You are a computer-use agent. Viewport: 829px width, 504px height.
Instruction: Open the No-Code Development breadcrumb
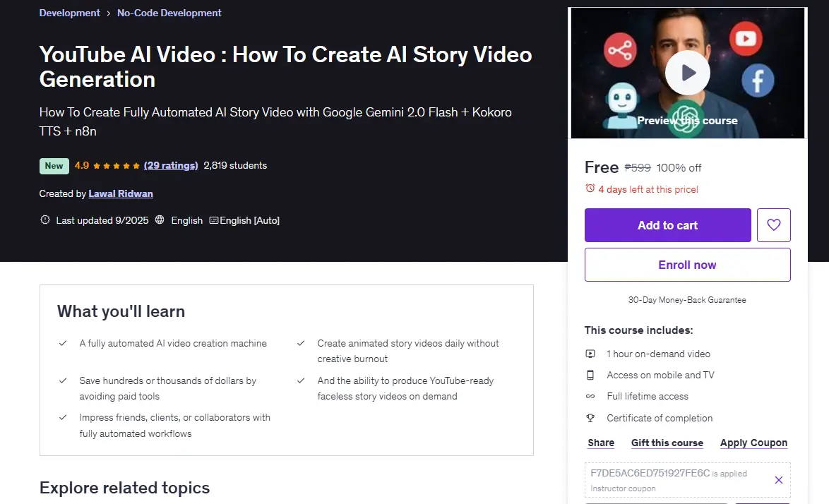(169, 13)
